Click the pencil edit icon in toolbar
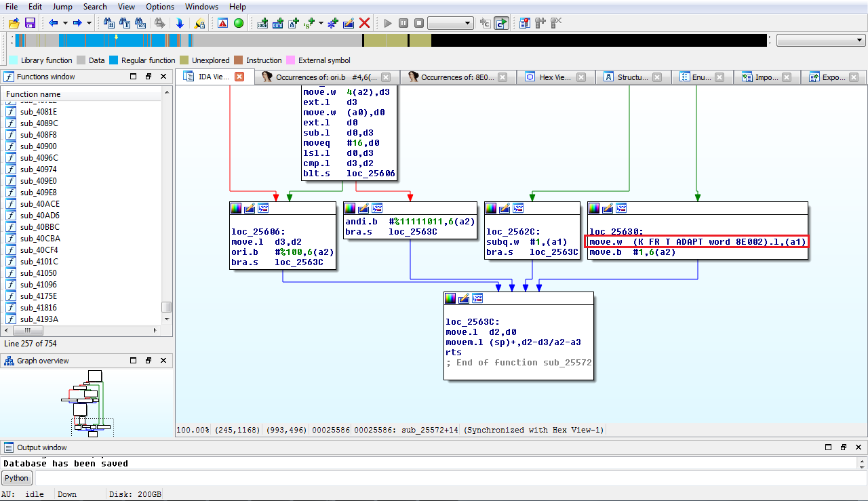Image resolution: width=868 pixels, height=501 pixels. [349, 23]
